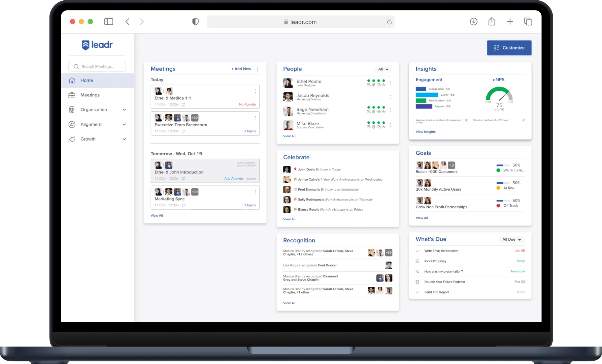Go forward with browser forward arrow

(x=142, y=22)
